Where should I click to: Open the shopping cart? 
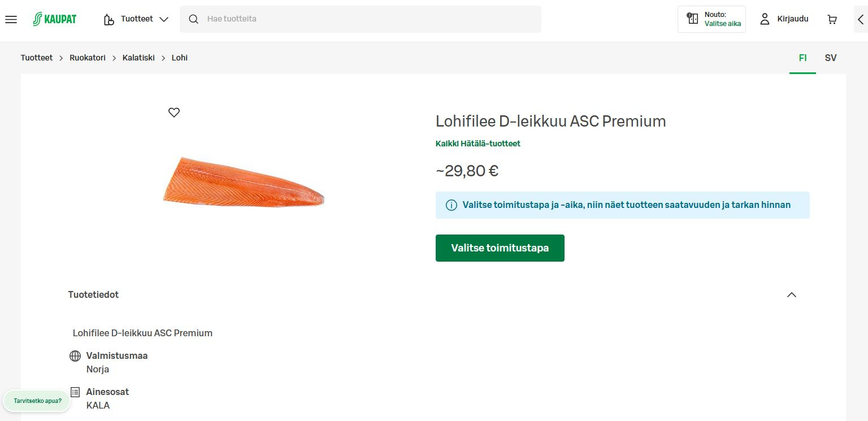(832, 19)
